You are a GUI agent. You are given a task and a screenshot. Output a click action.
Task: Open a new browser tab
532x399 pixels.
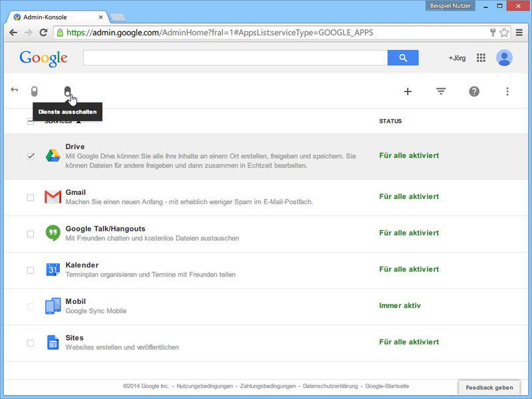pos(118,17)
